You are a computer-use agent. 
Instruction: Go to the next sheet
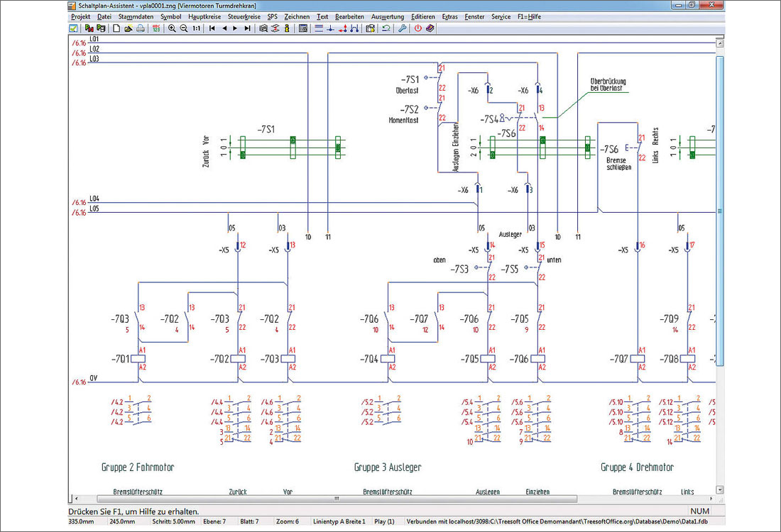pyautogui.click(x=235, y=29)
